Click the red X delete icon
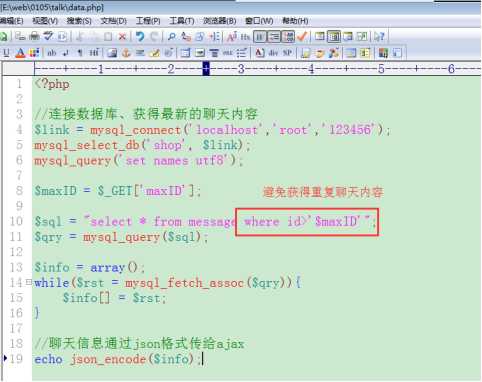The width and height of the screenshot is (482, 382). coord(122,37)
